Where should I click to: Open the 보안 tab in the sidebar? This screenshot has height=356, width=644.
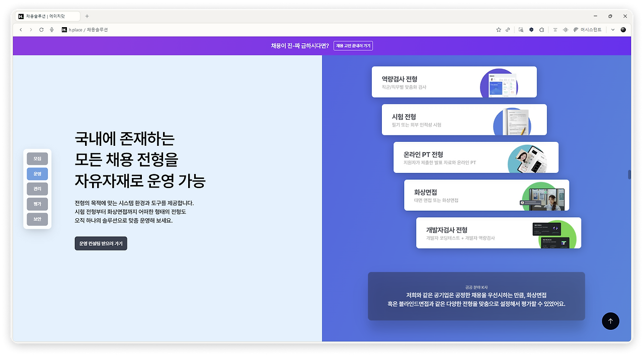[x=37, y=219]
